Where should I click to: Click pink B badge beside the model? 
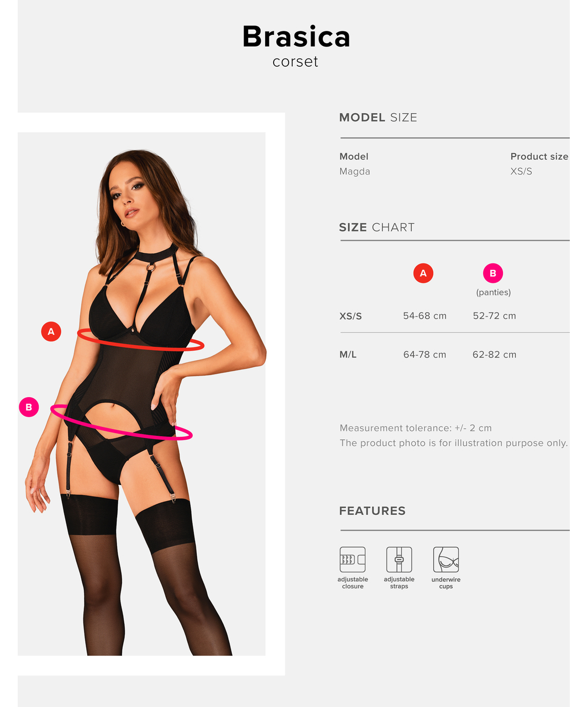[x=29, y=407]
